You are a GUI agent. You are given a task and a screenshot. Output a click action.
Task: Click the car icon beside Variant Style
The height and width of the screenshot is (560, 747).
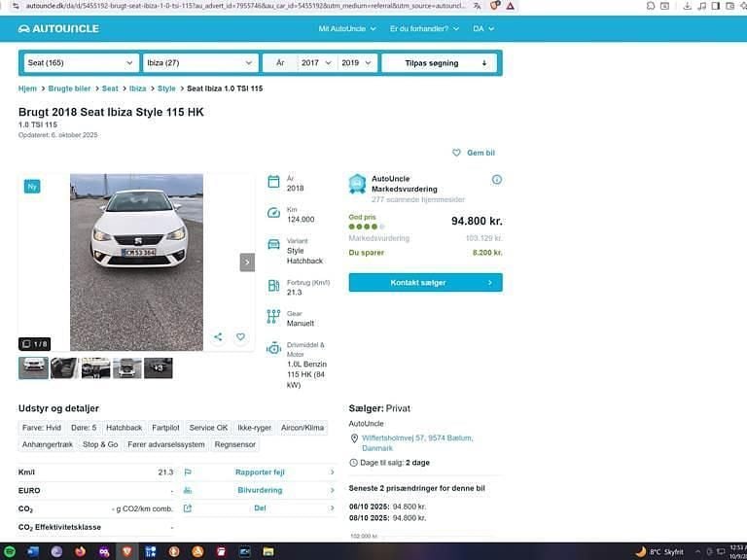coord(273,244)
